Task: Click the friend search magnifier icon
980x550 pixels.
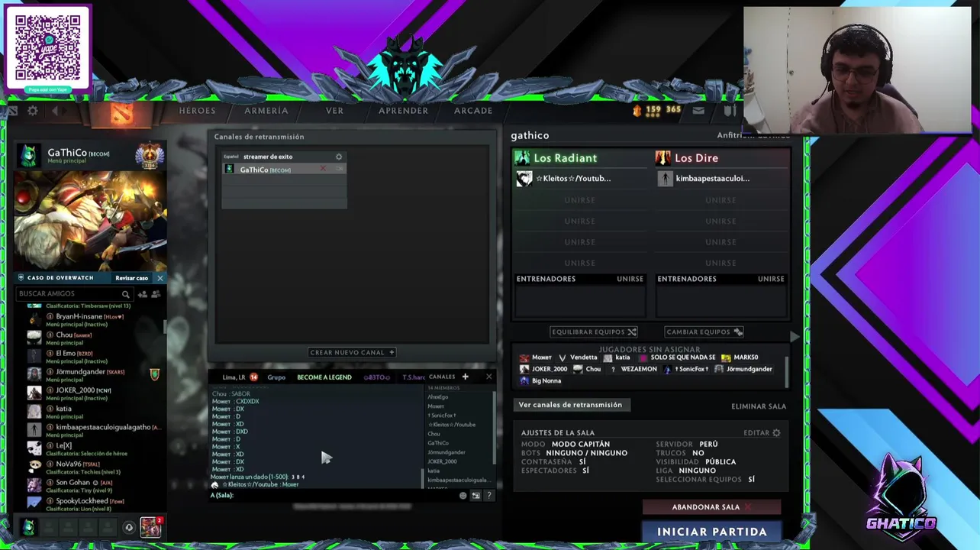Action: [x=125, y=294]
